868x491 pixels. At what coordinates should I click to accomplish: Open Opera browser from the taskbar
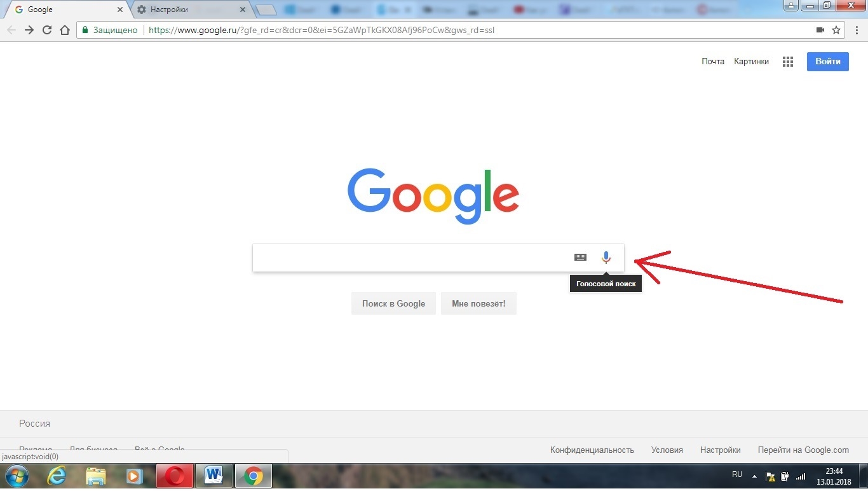tap(175, 476)
